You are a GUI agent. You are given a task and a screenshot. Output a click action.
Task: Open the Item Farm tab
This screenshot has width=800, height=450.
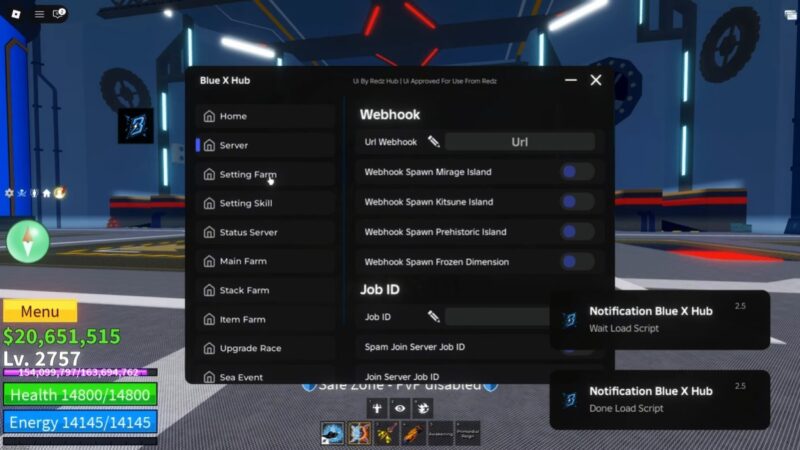[x=265, y=319]
